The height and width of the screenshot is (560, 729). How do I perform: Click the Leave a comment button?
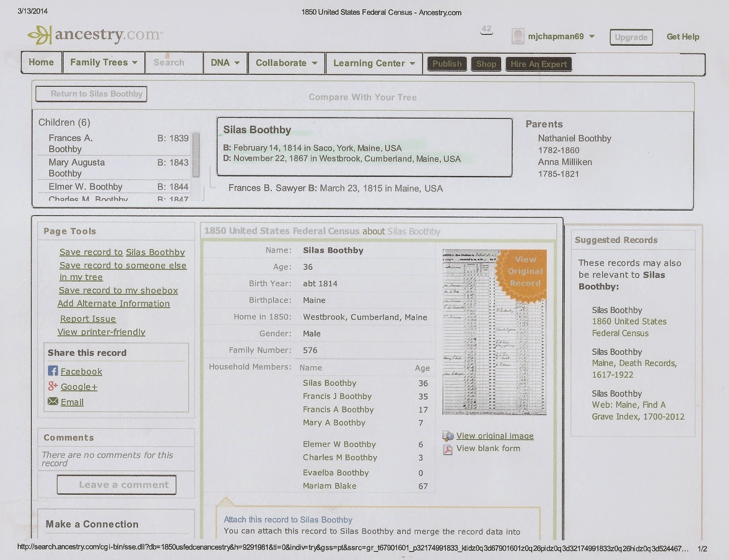(x=117, y=485)
